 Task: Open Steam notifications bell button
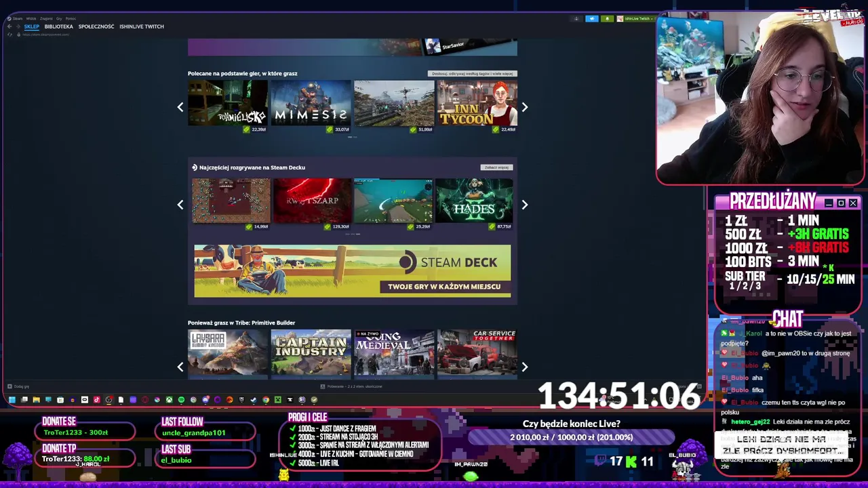coord(607,19)
